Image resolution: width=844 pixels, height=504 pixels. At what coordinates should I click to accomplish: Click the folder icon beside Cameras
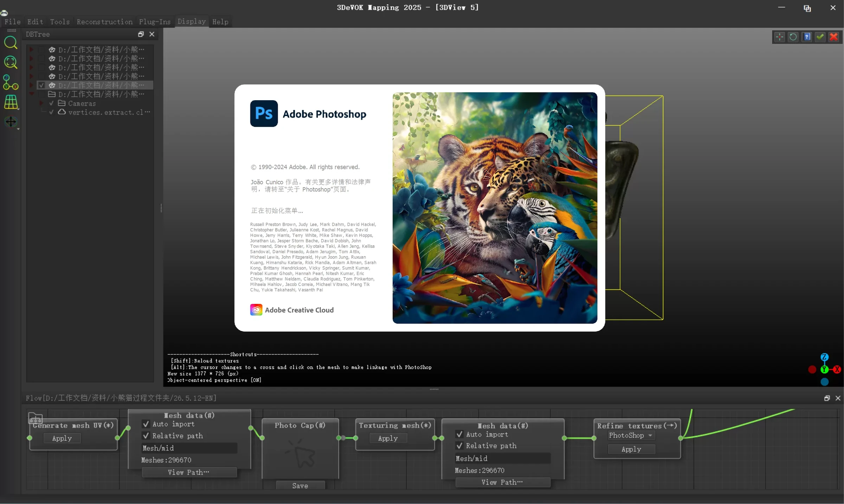pyautogui.click(x=62, y=103)
